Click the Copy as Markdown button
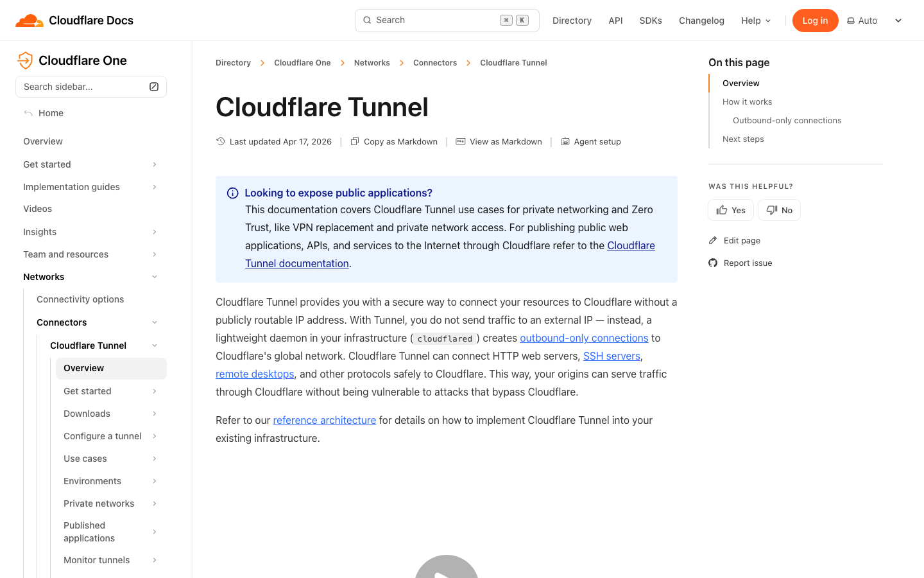Viewport: 924px width, 578px height. coord(394,141)
